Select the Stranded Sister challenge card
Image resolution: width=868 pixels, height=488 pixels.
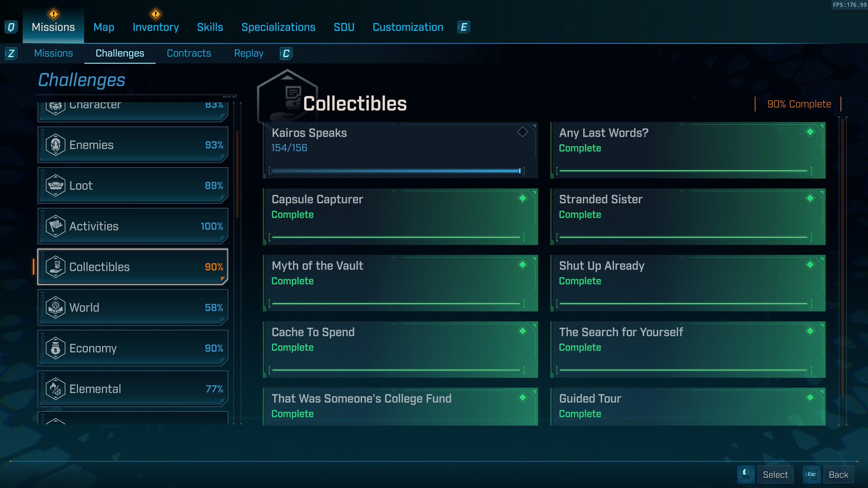tap(688, 217)
